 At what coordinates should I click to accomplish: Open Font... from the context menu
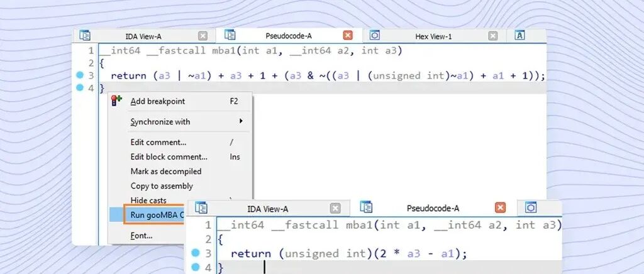pyautogui.click(x=142, y=236)
